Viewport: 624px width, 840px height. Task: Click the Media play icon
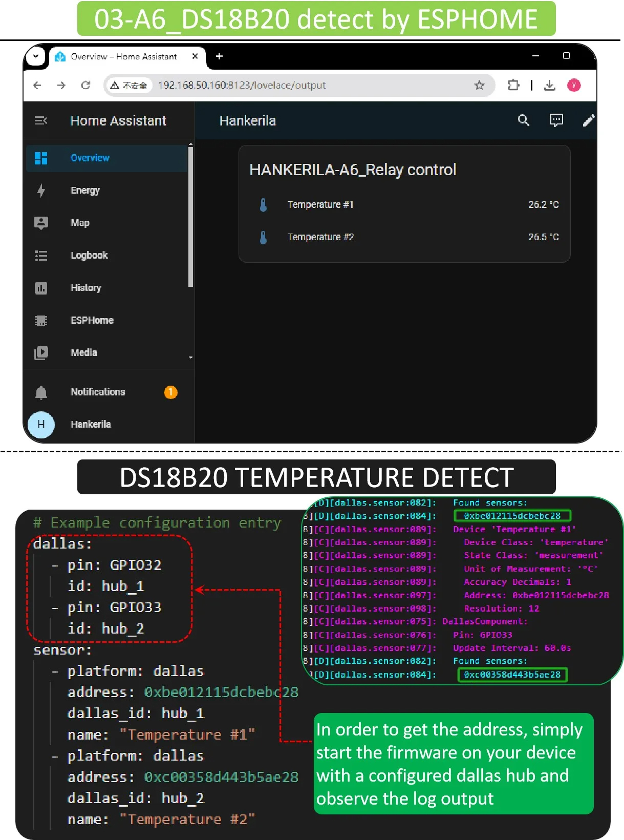coord(41,353)
